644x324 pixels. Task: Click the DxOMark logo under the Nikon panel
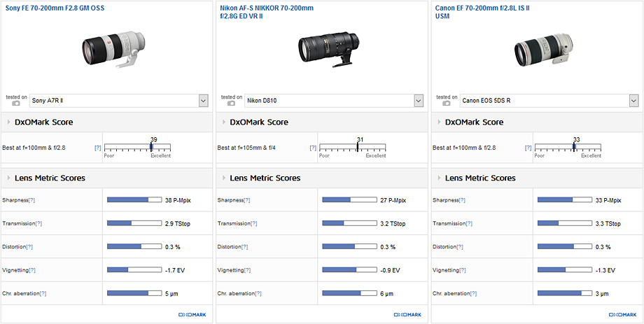(407, 315)
